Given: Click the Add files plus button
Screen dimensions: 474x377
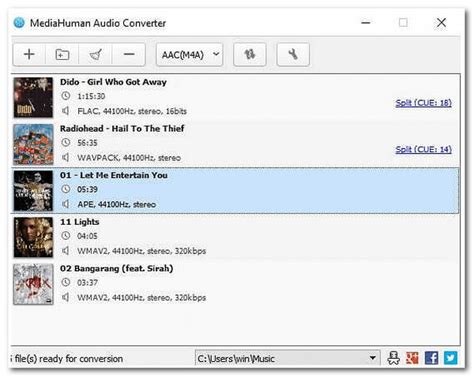Looking at the screenshot, I should 29,54.
